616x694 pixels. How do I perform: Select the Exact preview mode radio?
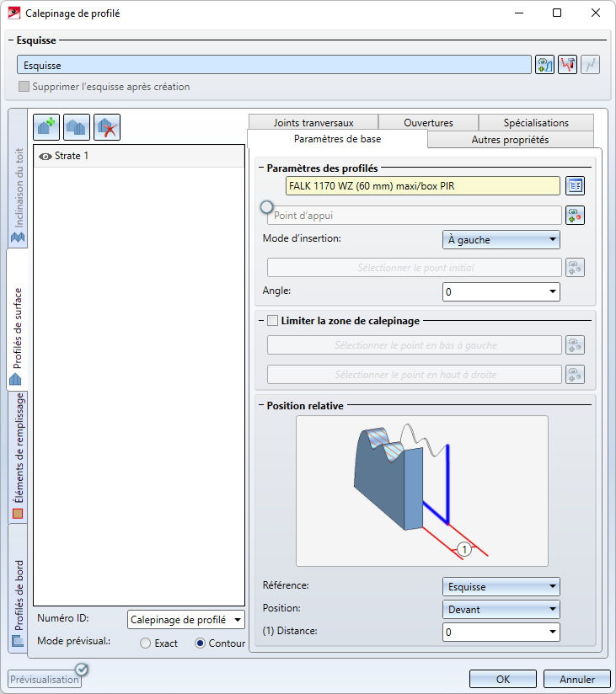pyautogui.click(x=146, y=643)
